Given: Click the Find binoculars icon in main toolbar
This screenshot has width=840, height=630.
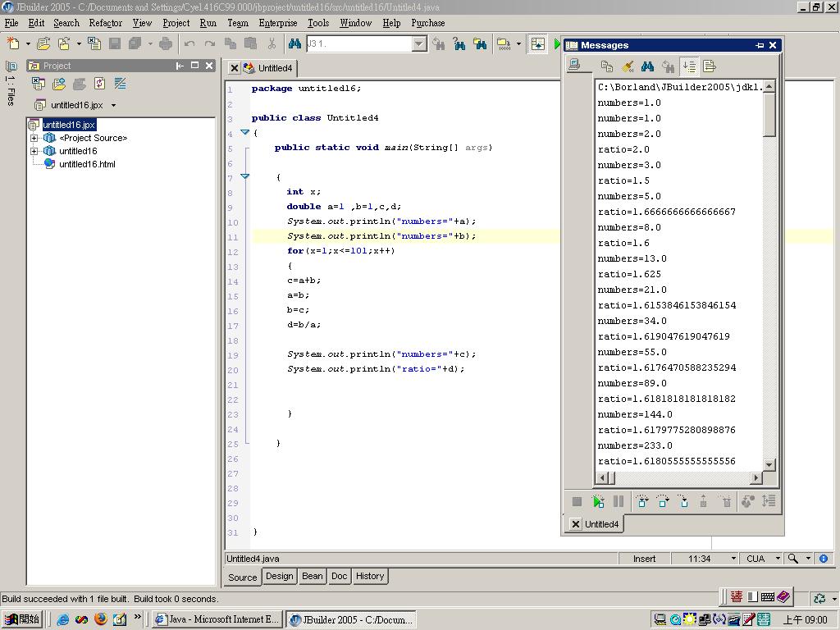Looking at the screenshot, I should pyautogui.click(x=294, y=43).
